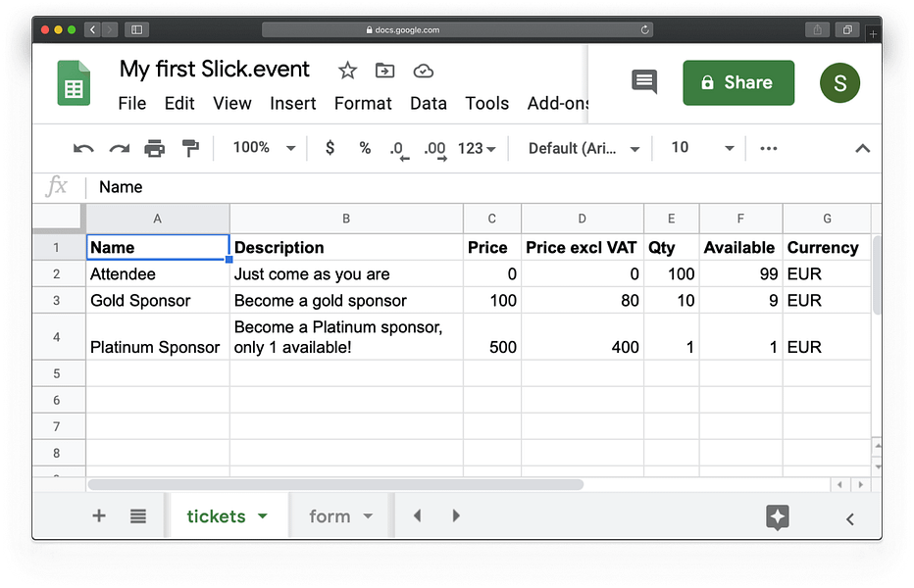Format as currency with dollar icon

[x=330, y=148]
